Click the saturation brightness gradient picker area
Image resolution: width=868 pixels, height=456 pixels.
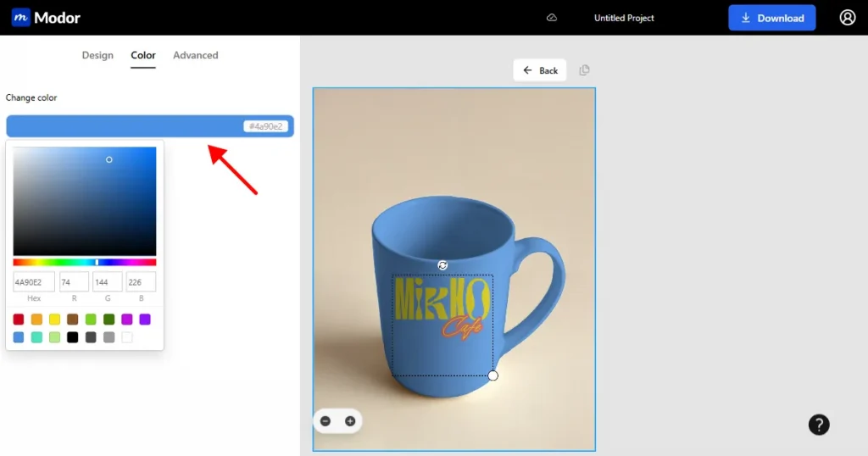tap(85, 201)
